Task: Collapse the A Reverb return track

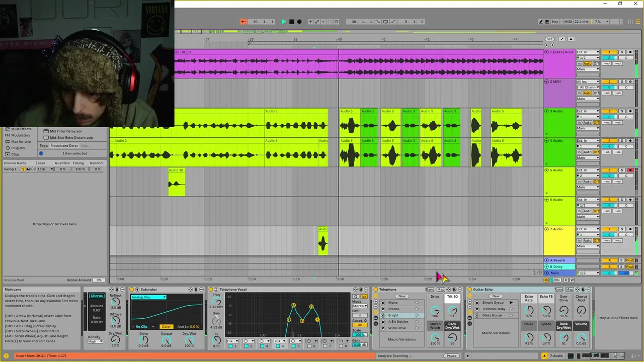Action: (x=547, y=260)
